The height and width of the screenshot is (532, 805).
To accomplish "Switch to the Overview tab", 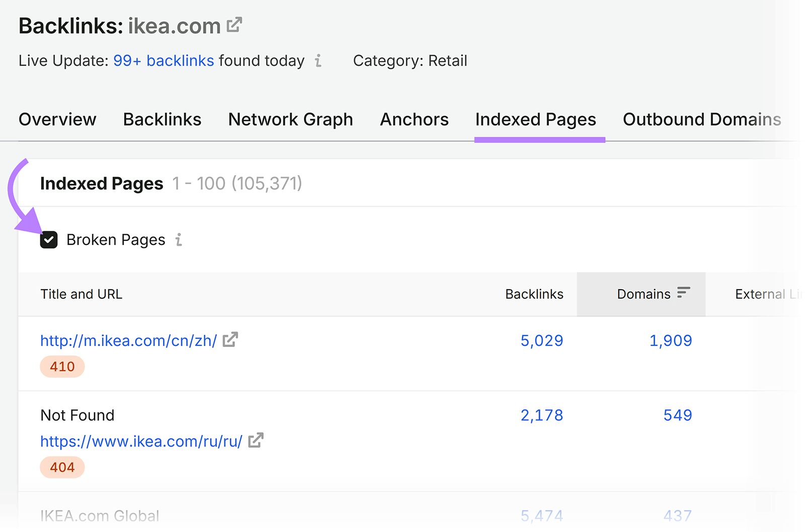I will pyautogui.click(x=57, y=120).
